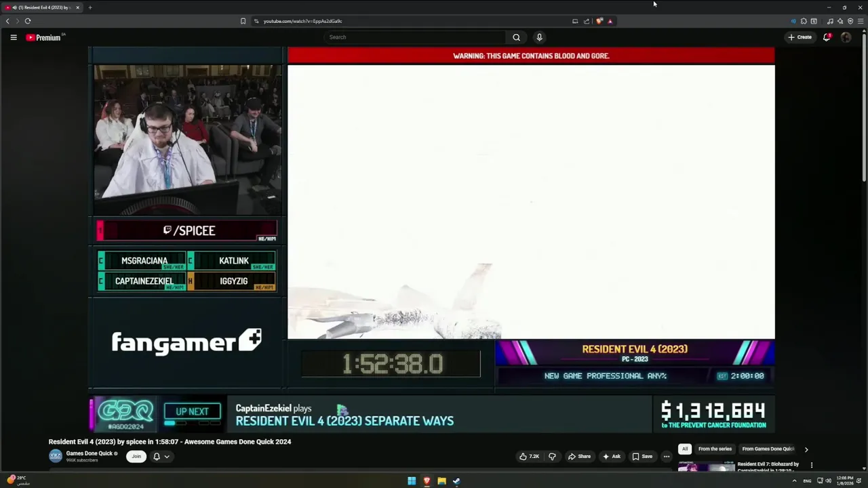Click the share page icon in address bar

pyautogui.click(x=587, y=21)
